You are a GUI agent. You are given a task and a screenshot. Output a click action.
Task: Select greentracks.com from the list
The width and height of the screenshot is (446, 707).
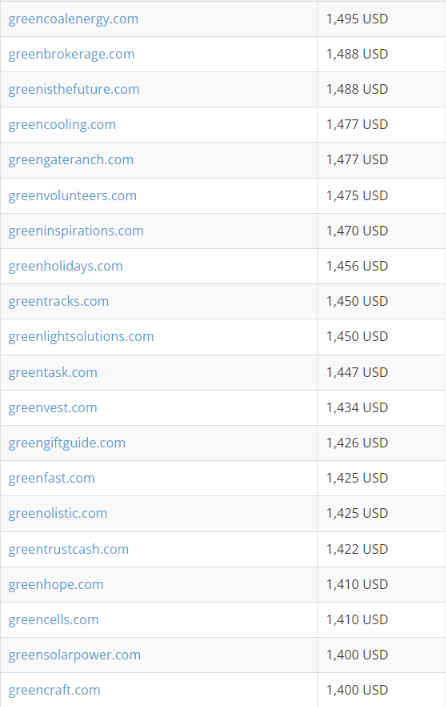[x=59, y=301]
